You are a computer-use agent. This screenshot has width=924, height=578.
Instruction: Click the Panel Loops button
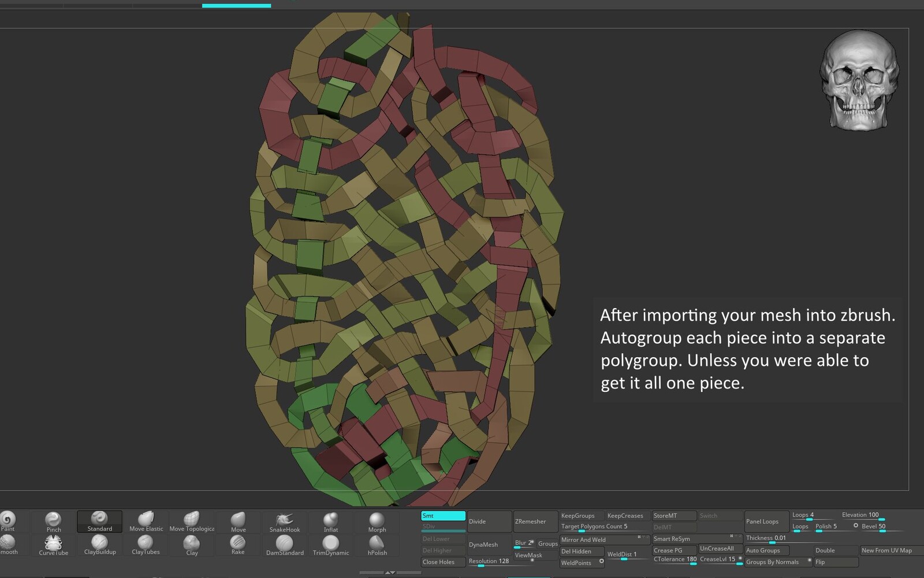(x=766, y=521)
